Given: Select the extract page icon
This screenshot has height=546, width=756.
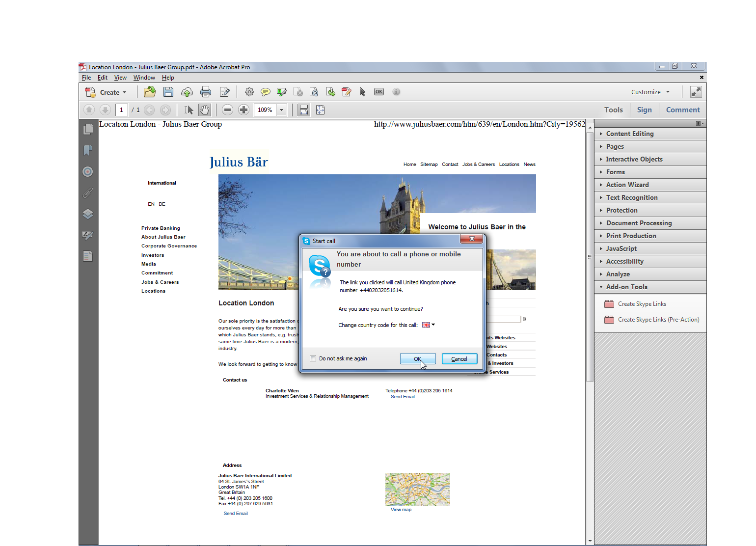Looking at the screenshot, I should click(x=330, y=92).
